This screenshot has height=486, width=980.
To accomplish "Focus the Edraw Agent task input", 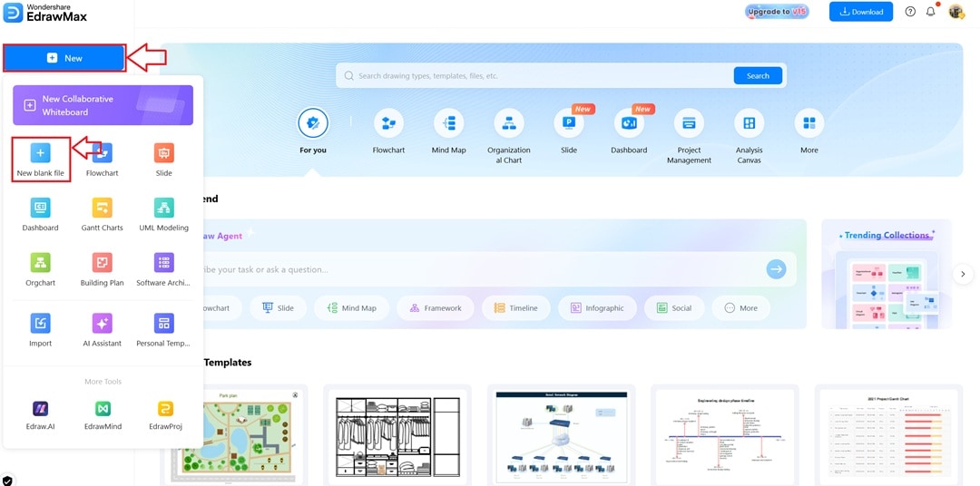I will tap(475, 269).
